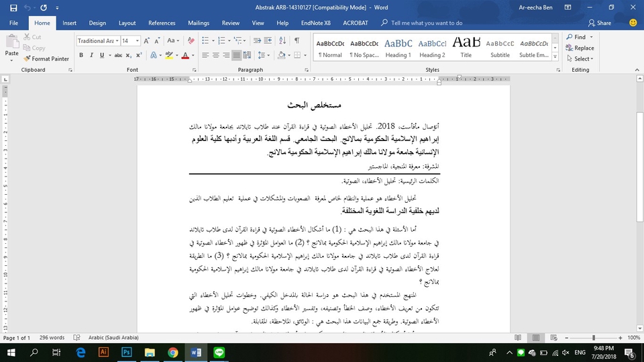Open the font size dropdown
The height and width of the screenshot is (362, 644).
[x=137, y=41]
